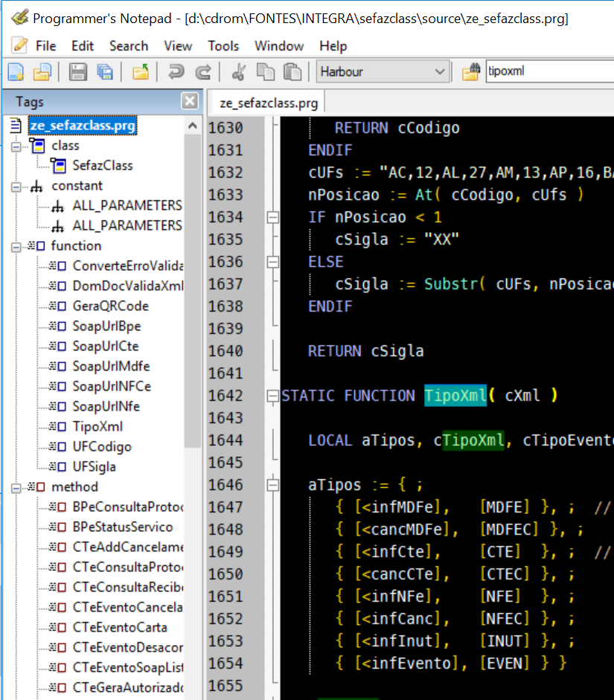
Task: Collapse the function node in Tags tree
Action: [x=16, y=246]
